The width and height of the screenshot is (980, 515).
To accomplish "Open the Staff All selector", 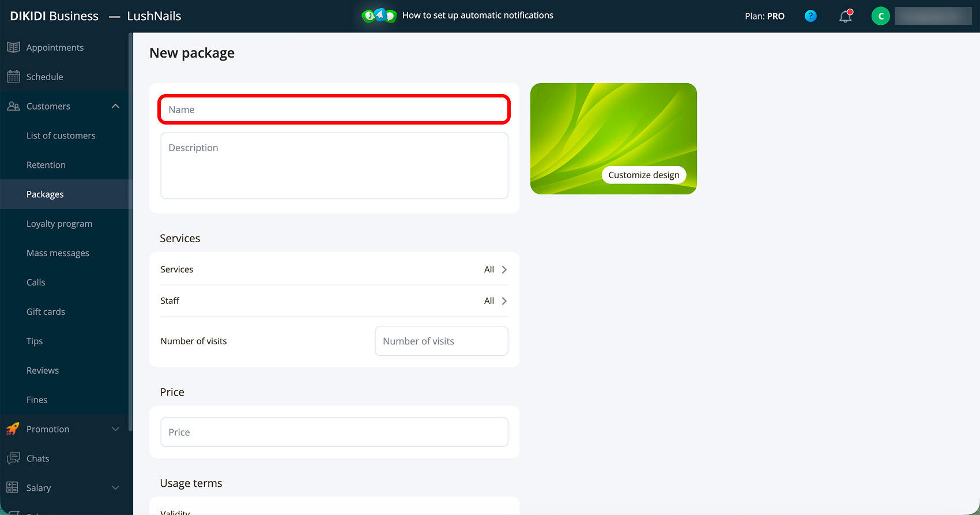I will pos(495,300).
